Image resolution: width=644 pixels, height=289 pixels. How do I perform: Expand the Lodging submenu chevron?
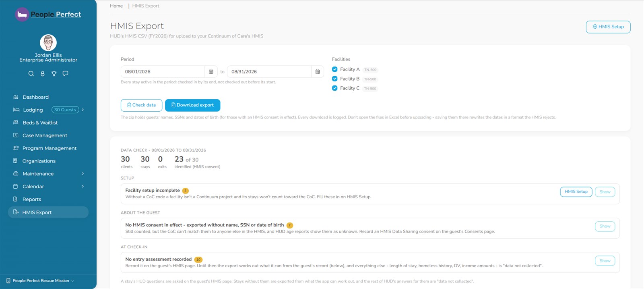point(83,110)
